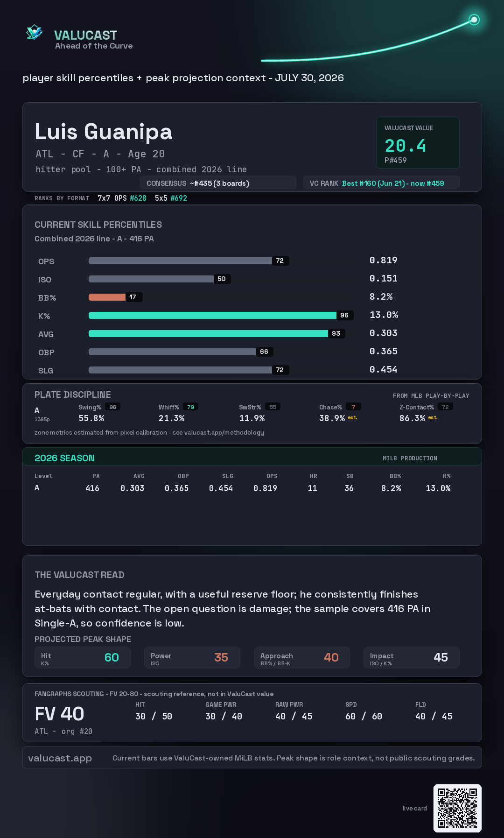Click the OPS 72 percentile badge
The width and height of the screenshot is (504, 838).
[280, 261]
